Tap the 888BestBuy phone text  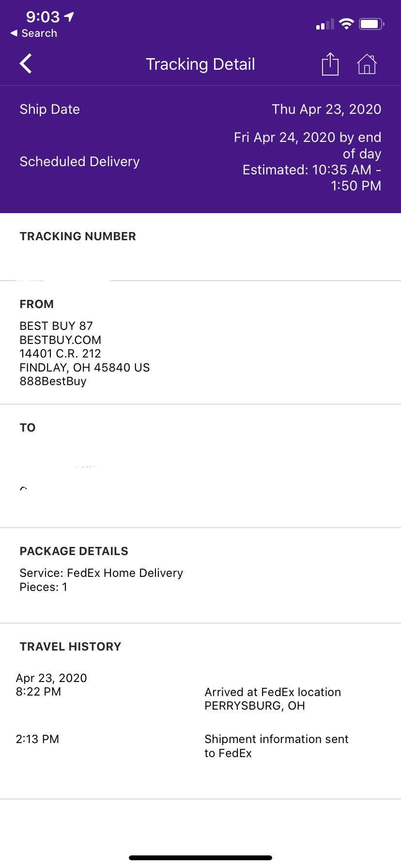(53, 381)
